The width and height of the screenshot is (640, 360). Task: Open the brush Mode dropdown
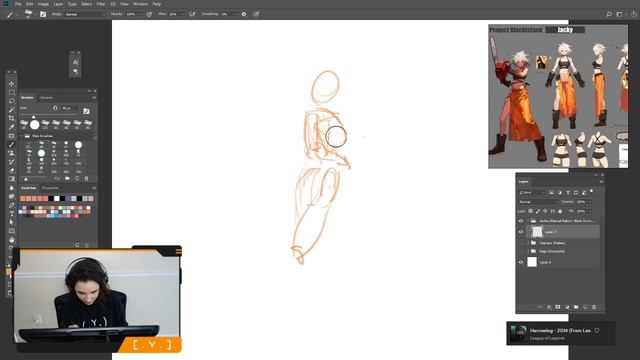85,14
